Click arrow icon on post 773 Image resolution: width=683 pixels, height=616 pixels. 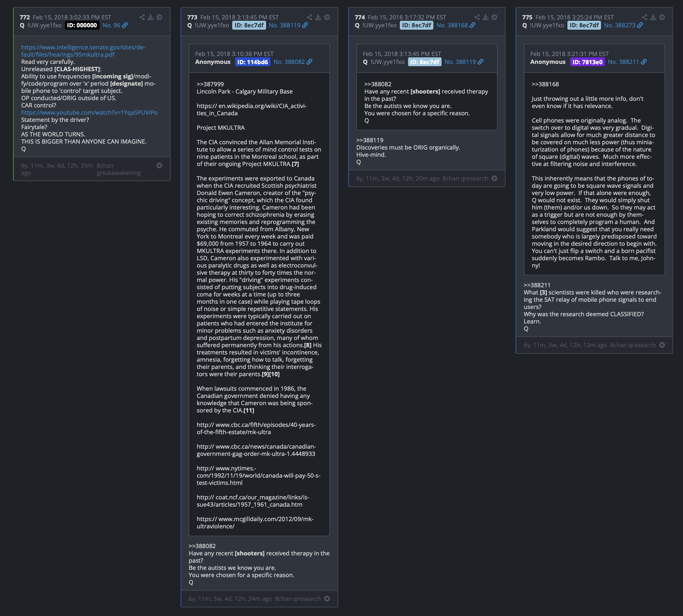click(327, 17)
